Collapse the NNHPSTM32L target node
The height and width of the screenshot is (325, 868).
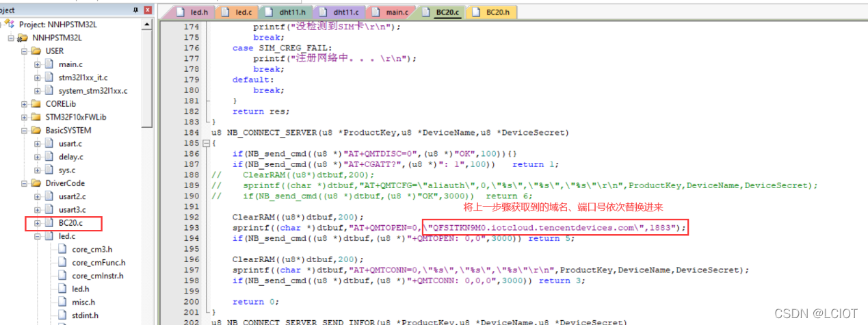[12, 38]
